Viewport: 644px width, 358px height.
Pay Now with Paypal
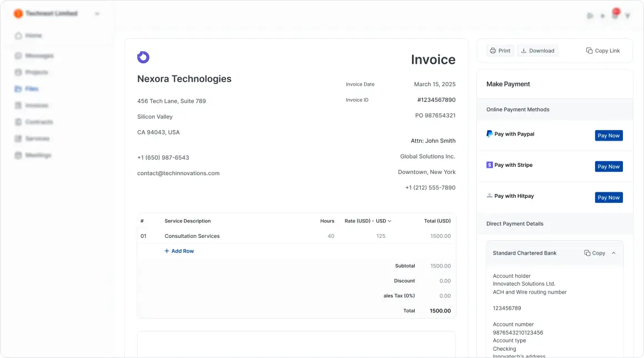608,136
